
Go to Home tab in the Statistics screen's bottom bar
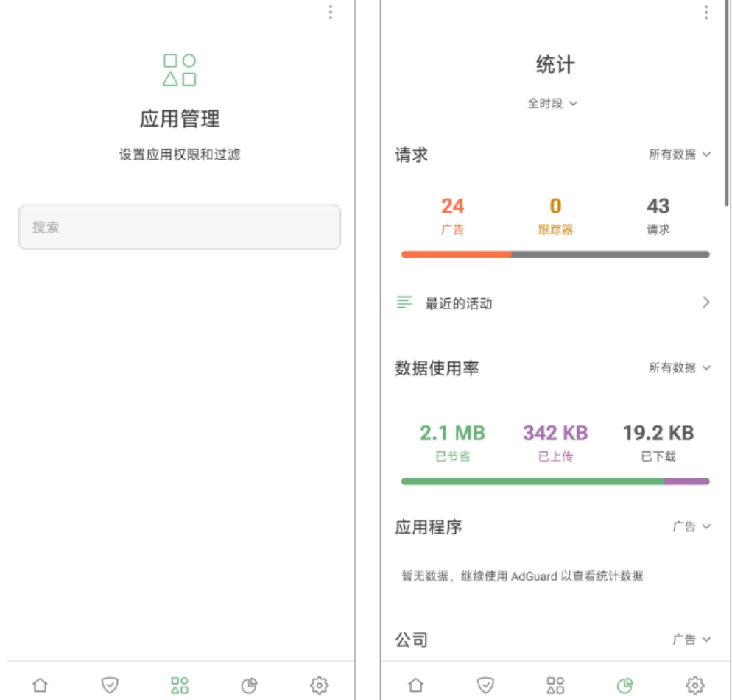coord(416,685)
